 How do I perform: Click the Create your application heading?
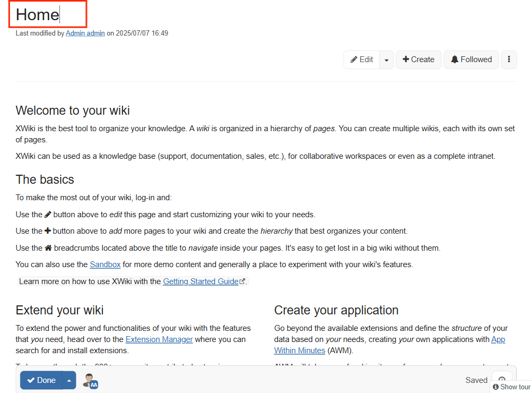point(336,310)
